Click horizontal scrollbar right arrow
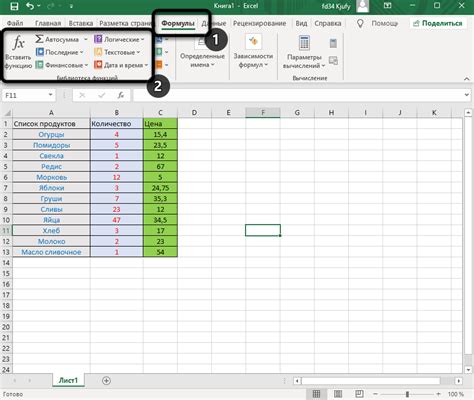 click(x=459, y=381)
